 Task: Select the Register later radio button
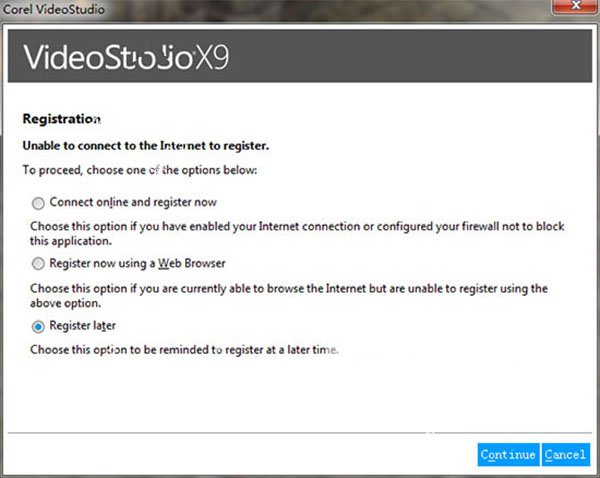pyautogui.click(x=38, y=326)
